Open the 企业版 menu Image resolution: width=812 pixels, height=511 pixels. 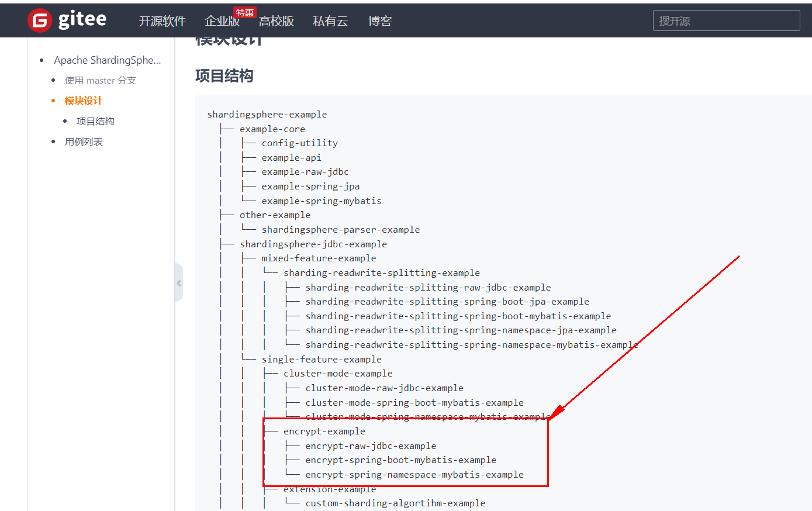pyautogui.click(x=222, y=21)
